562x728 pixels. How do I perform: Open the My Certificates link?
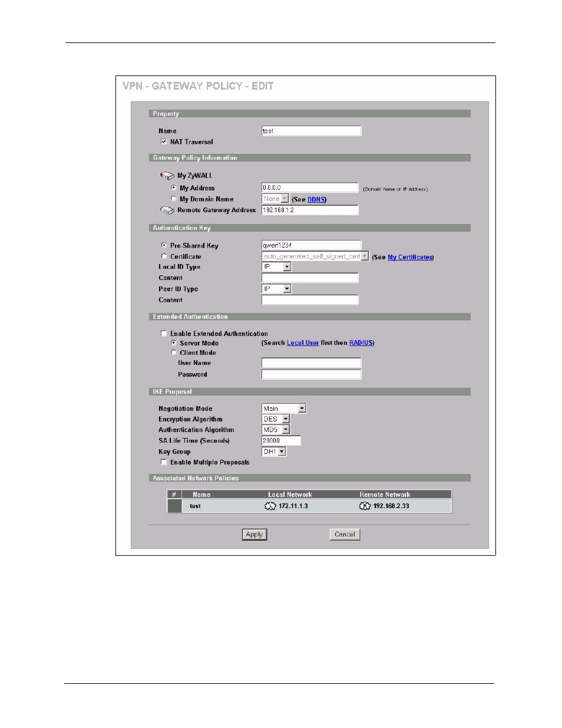[410, 257]
